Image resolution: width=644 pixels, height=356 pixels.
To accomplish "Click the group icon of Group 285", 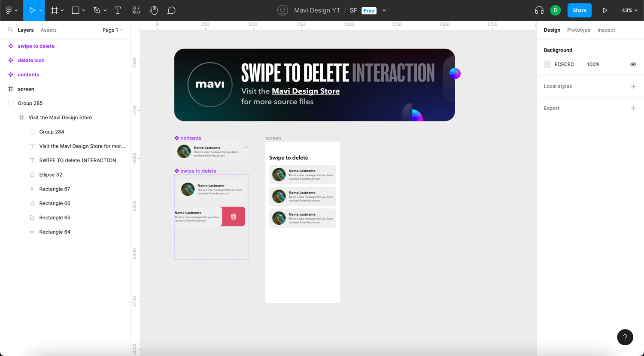I will click(11, 103).
